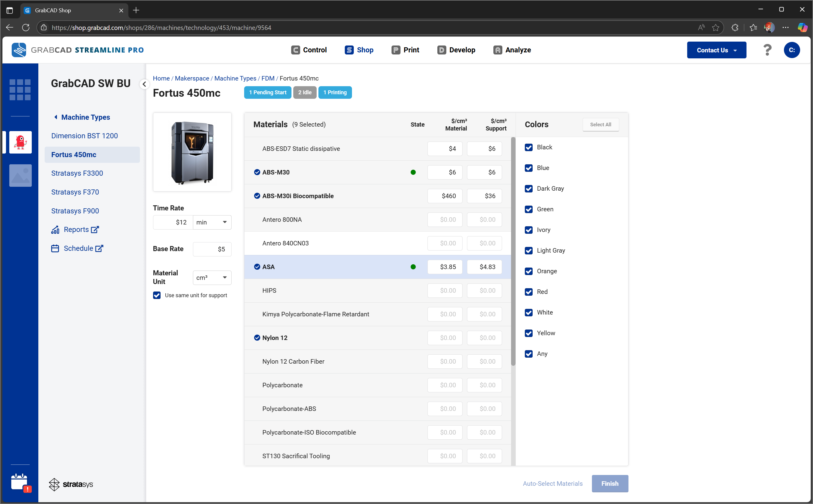813x504 pixels.
Task: Click the Auto-Select Materials link
Action: coord(552,483)
